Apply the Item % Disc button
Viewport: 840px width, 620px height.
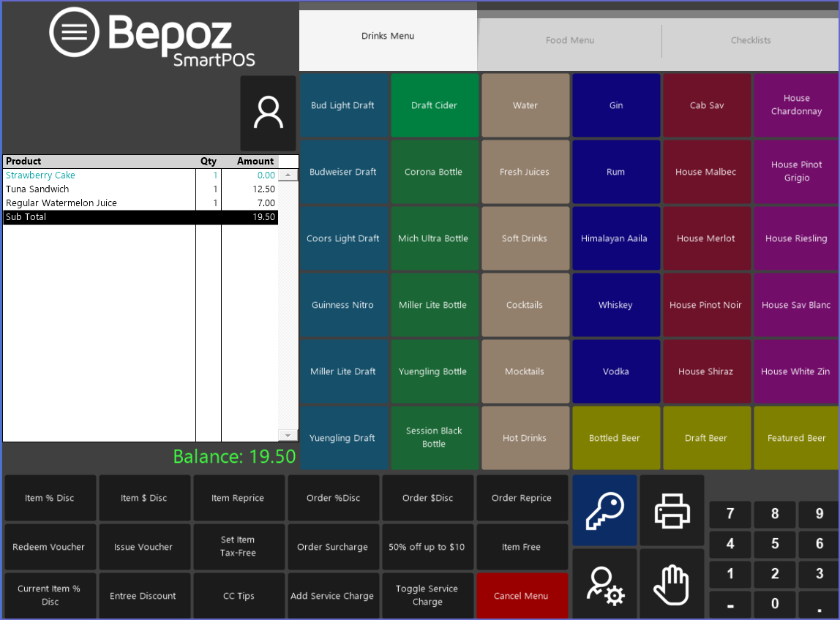tap(50, 498)
